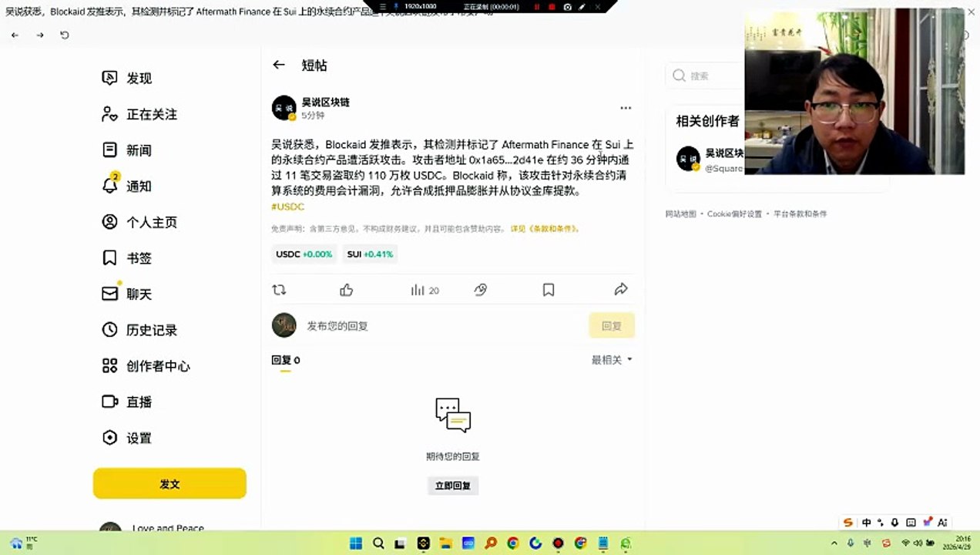980x555 pixels.
Task: Open the post's three-dot more menu
Action: coord(626,108)
